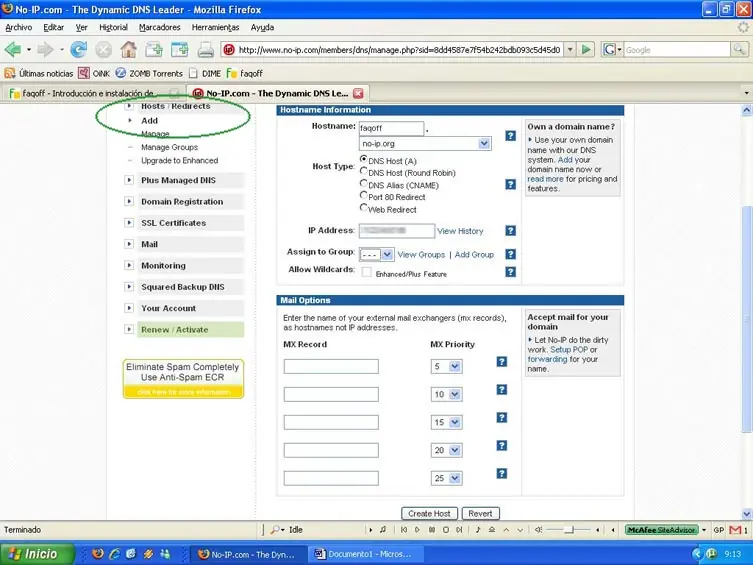
Task: Open the MX Priority 5 dropdown
Action: click(447, 367)
